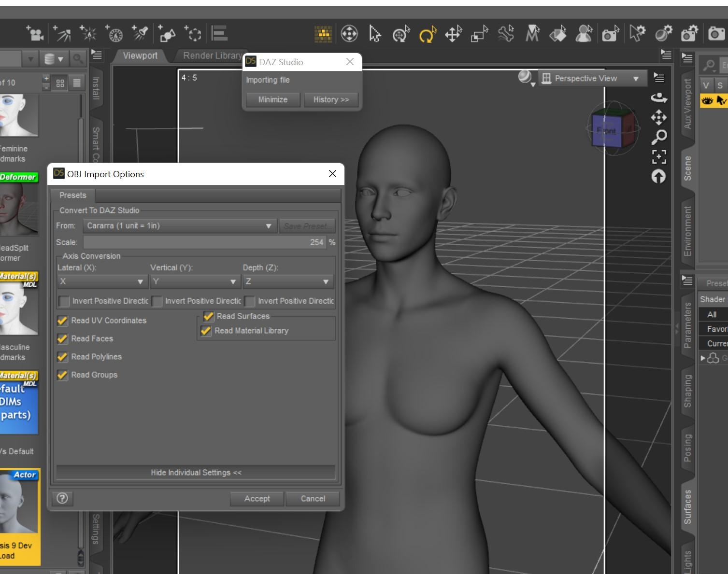The image size is (728, 574).
Task: Click the History >> button
Action: point(331,99)
